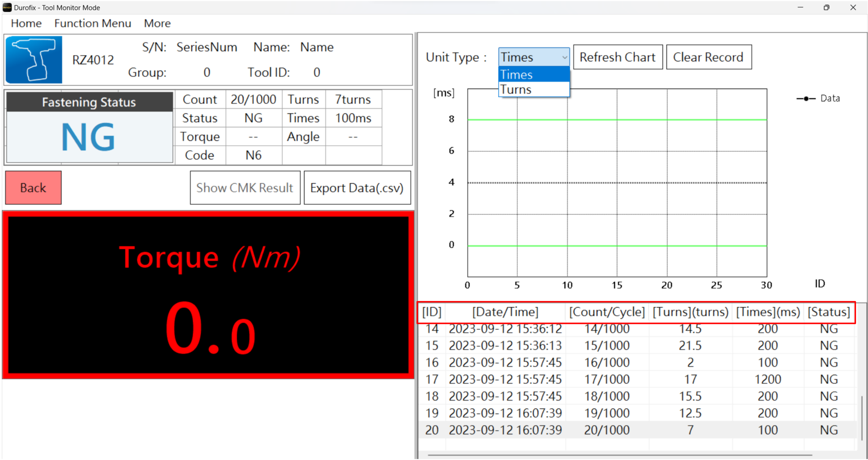Click the horizontal scrollbar below record table
Viewport: 868px width, 460px height.
[x=619, y=455]
